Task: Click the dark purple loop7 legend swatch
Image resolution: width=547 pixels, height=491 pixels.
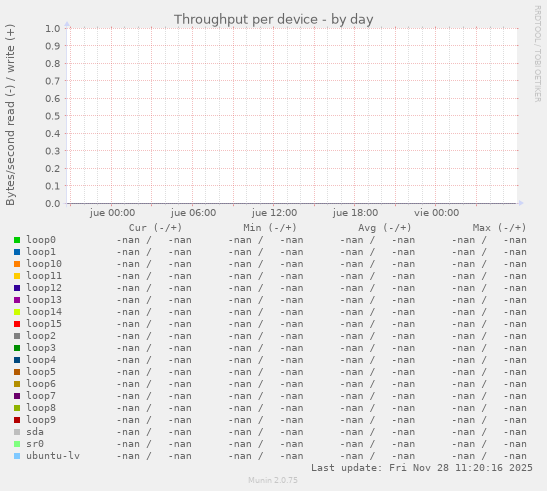Action: [x=17, y=396]
